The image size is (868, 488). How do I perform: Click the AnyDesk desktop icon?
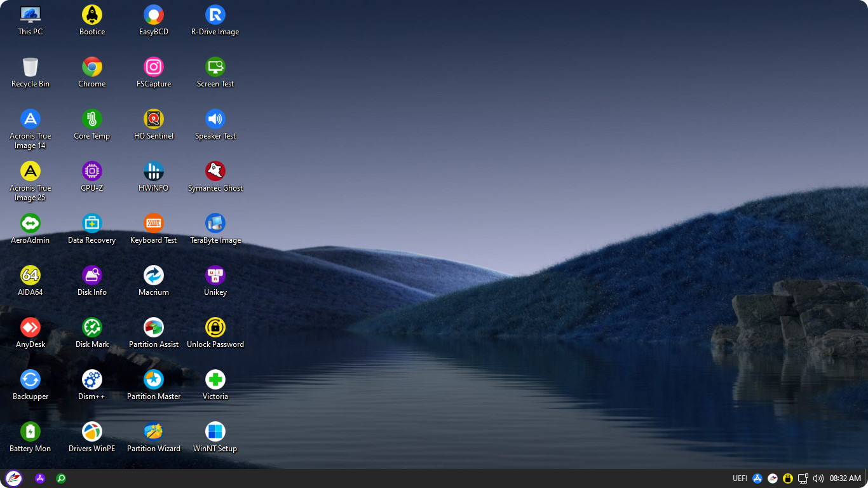tap(30, 328)
